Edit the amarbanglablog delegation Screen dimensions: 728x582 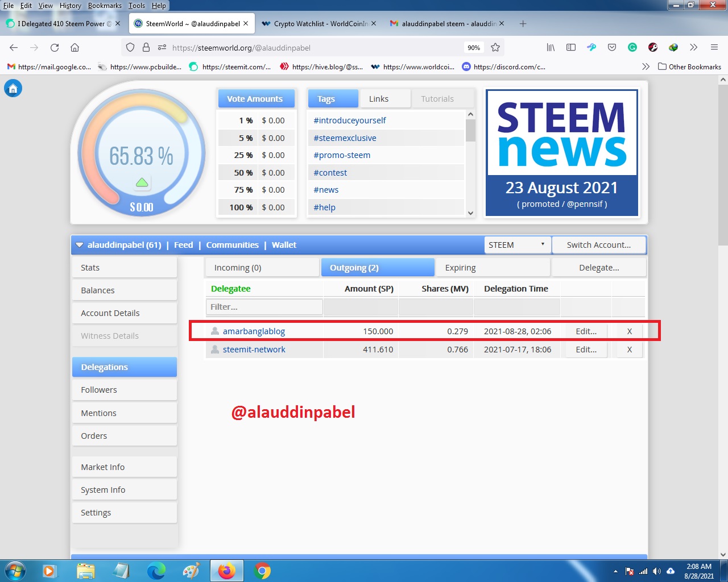[586, 331]
